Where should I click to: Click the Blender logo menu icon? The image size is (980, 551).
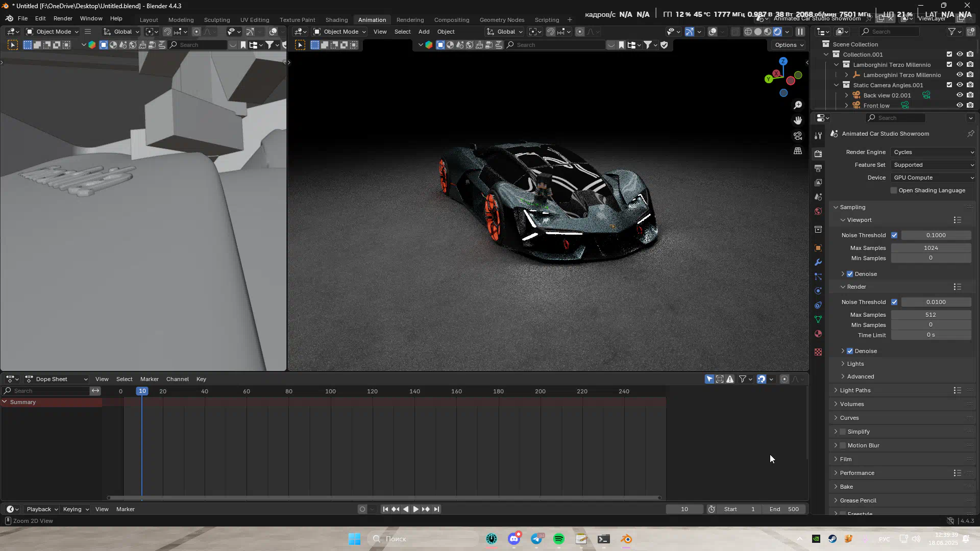pyautogui.click(x=9, y=18)
